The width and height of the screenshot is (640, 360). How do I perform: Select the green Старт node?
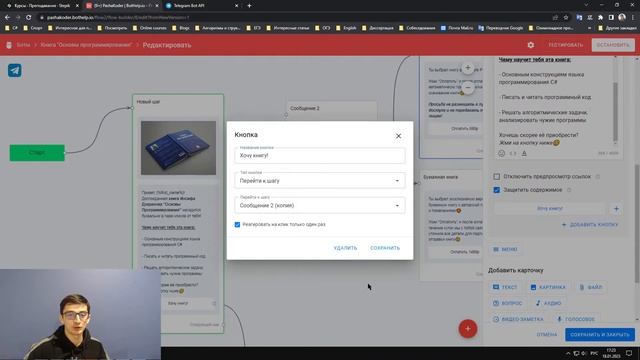pyautogui.click(x=37, y=153)
